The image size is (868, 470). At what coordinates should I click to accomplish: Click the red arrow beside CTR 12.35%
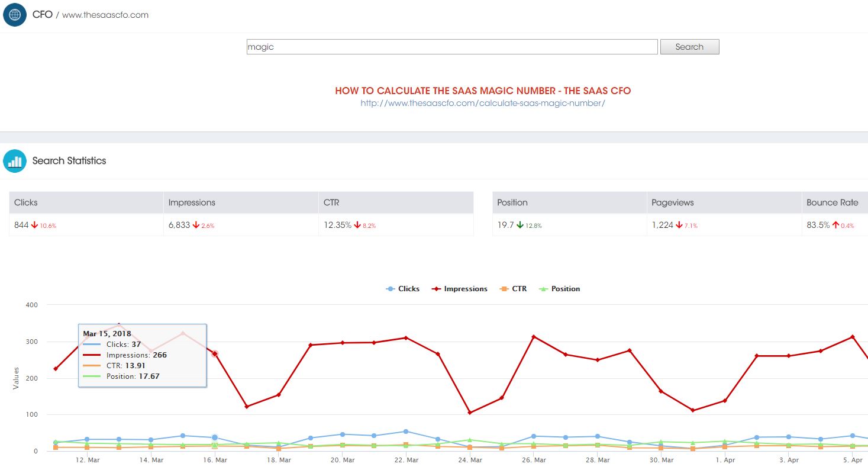tap(357, 226)
